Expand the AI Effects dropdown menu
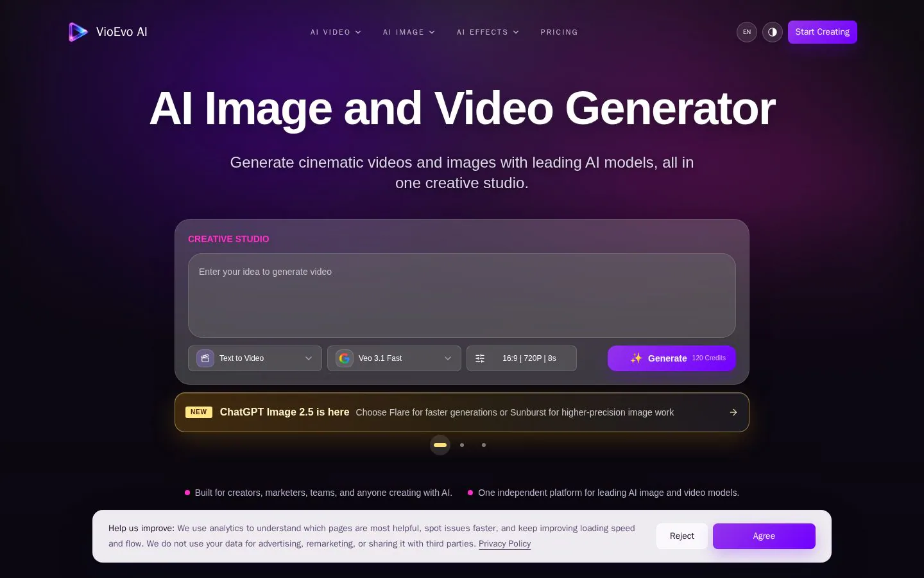This screenshot has height=578, width=924. coord(488,32)
